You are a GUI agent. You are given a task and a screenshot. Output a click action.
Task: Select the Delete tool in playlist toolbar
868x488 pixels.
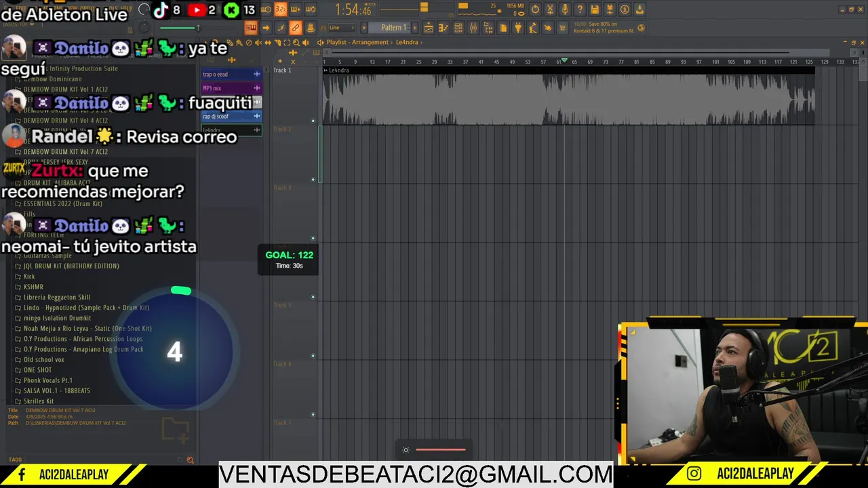pos(249,42)
